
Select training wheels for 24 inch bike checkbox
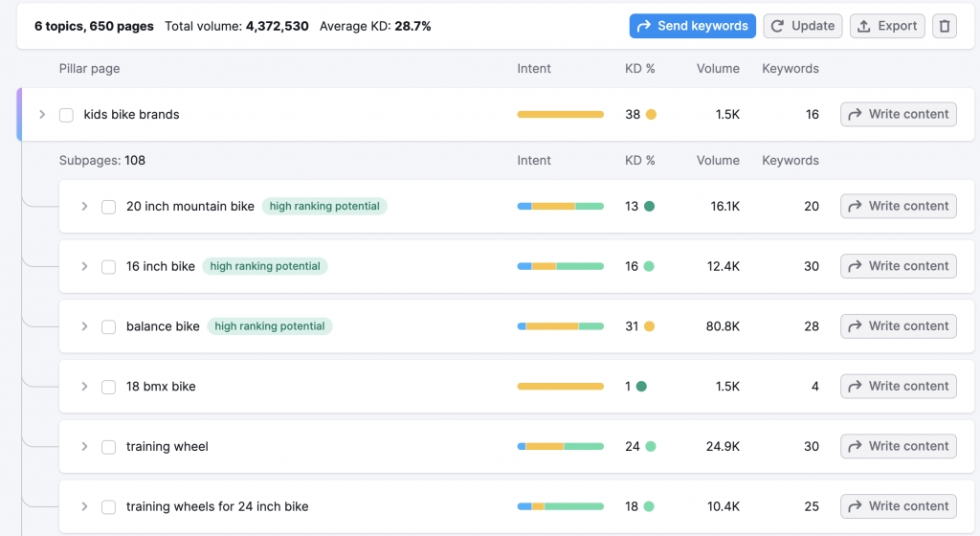109,506
